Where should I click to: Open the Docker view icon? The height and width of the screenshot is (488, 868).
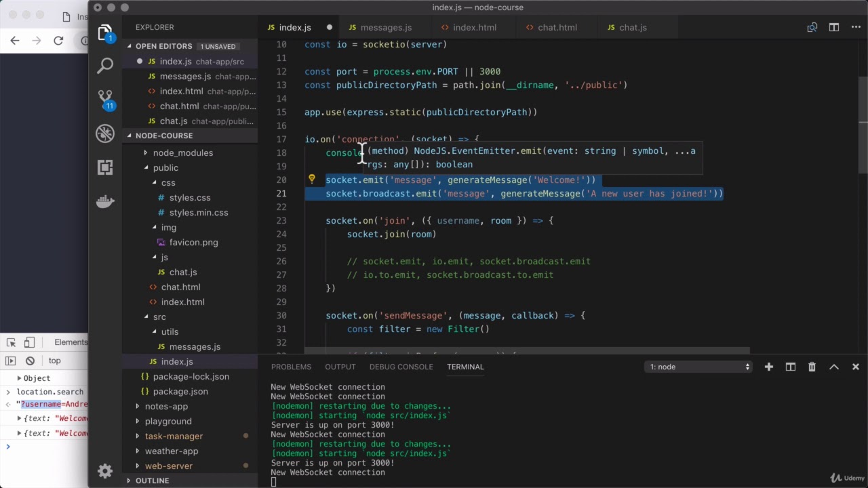(105, 201)
